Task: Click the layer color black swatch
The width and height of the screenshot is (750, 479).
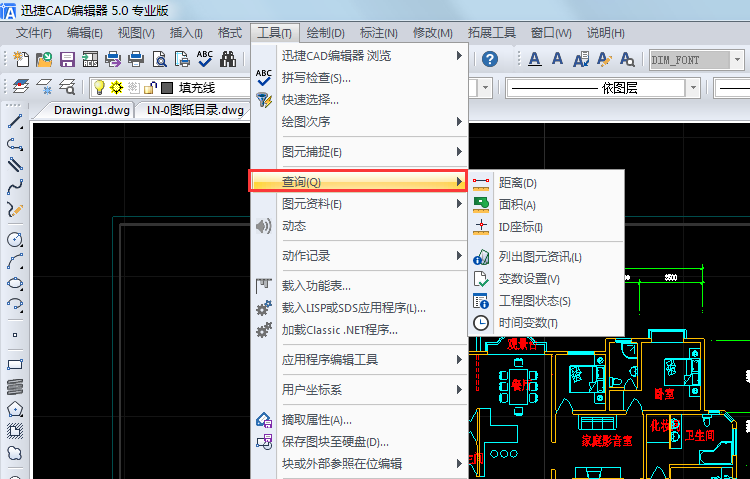Action: coord(167,88)
